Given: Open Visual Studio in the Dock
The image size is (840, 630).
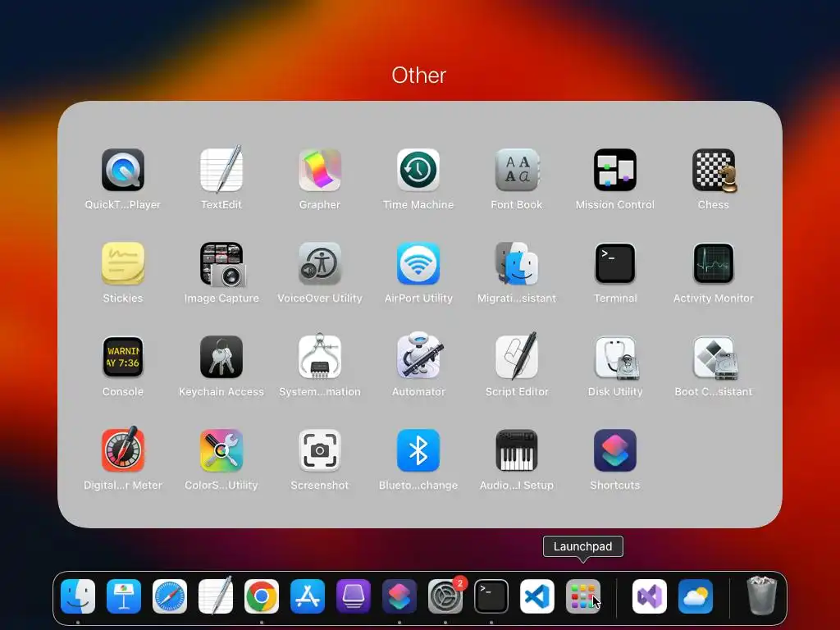Looking at the screenshot, I should [x=650, y=596].
